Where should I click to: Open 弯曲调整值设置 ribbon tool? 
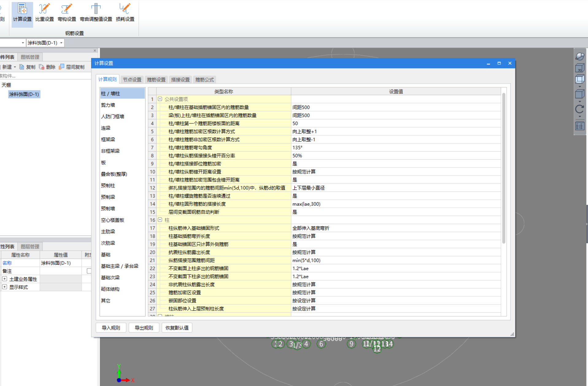tap(96, 13)
